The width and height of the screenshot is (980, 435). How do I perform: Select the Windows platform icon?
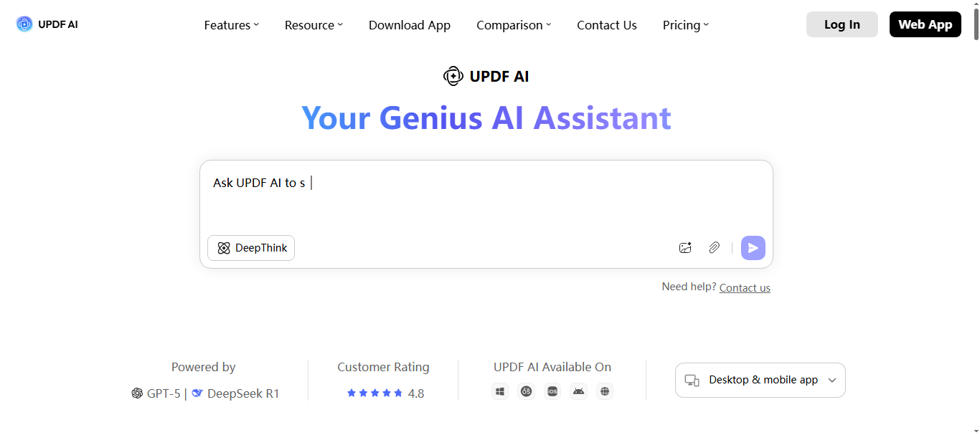[500, 391]
